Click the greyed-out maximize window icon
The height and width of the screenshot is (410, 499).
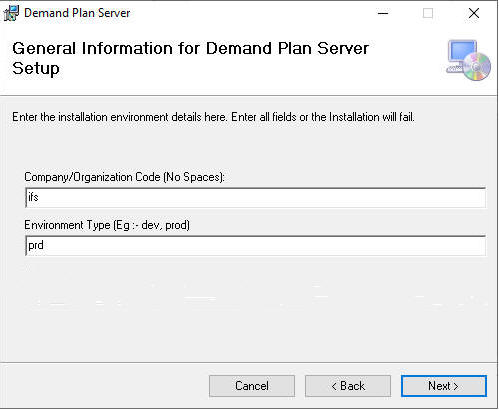point(428,13)
